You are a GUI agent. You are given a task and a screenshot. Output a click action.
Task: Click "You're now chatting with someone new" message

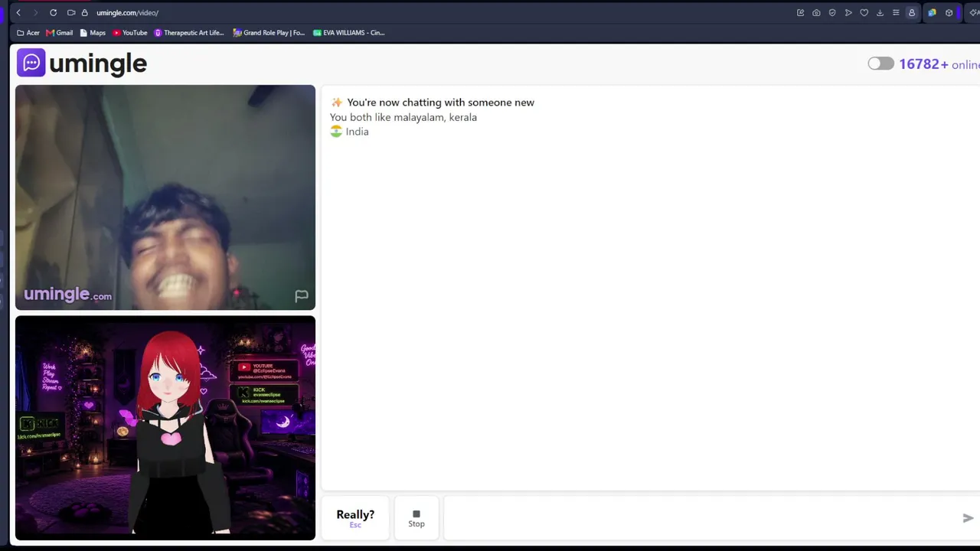tap(440, 103)
